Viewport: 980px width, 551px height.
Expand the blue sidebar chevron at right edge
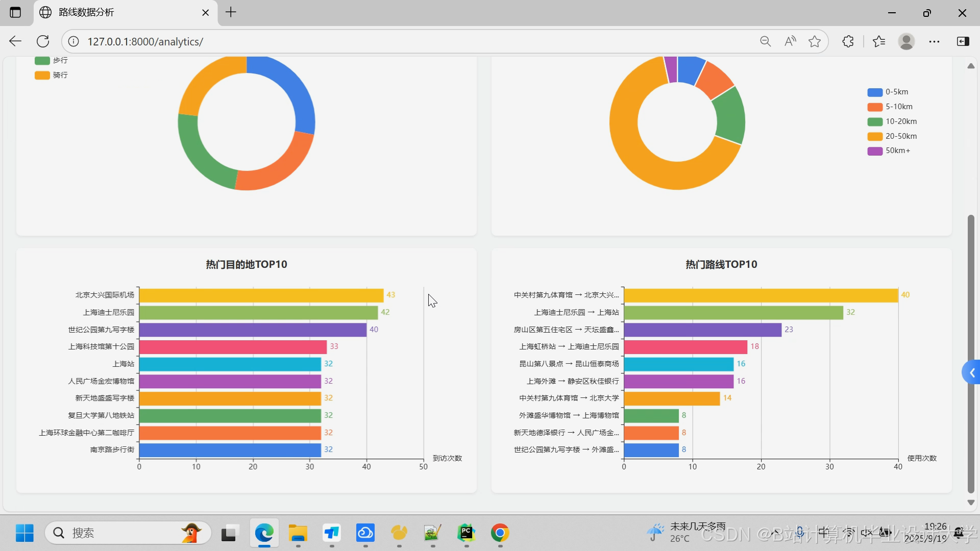972,373
